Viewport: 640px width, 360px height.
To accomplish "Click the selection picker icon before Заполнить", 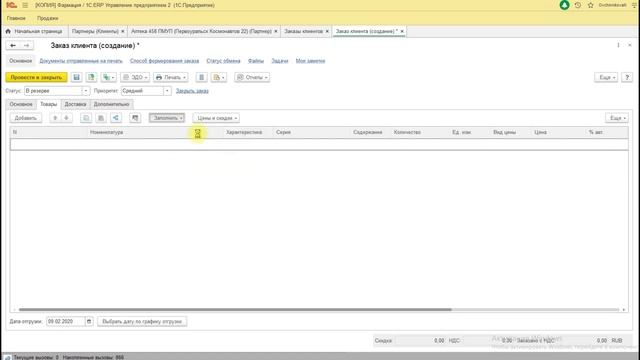I will click(x=135, y=118).
